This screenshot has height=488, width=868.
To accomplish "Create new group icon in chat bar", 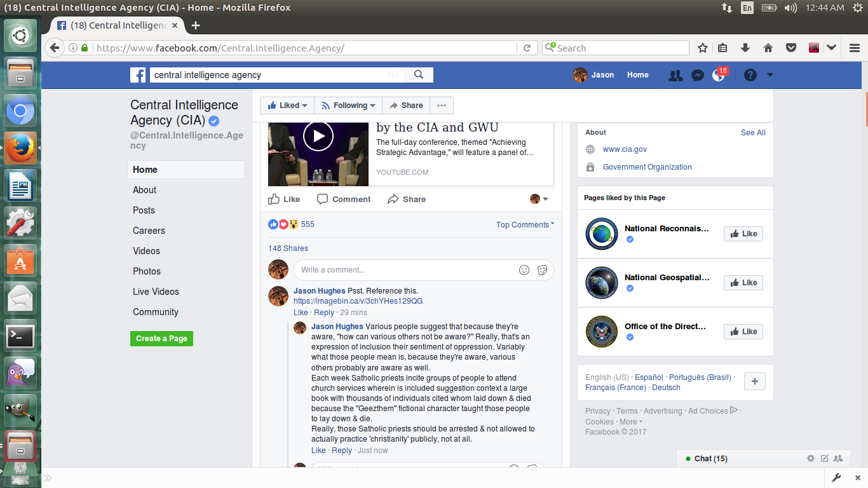I will point(838,458).
